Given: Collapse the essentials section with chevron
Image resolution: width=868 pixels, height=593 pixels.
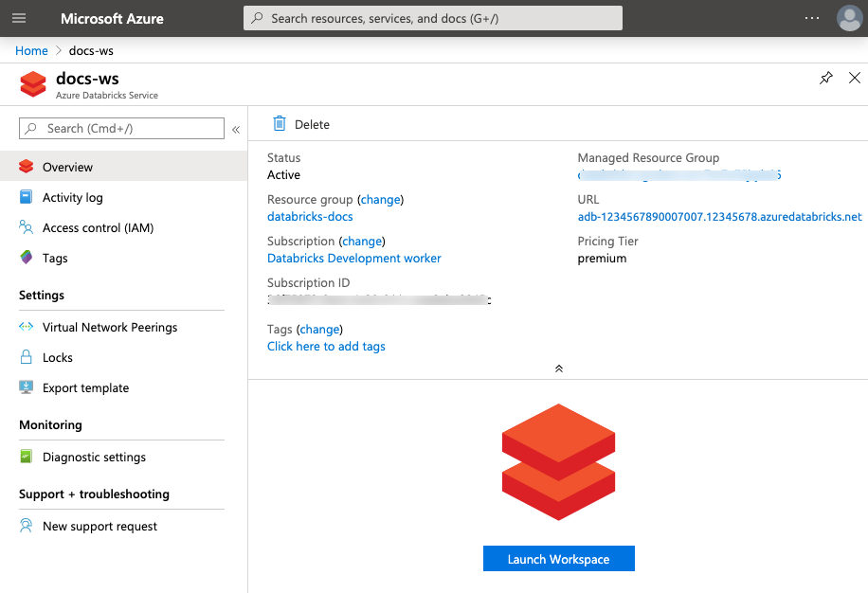Looking at the screenshot, I should 558,368.
